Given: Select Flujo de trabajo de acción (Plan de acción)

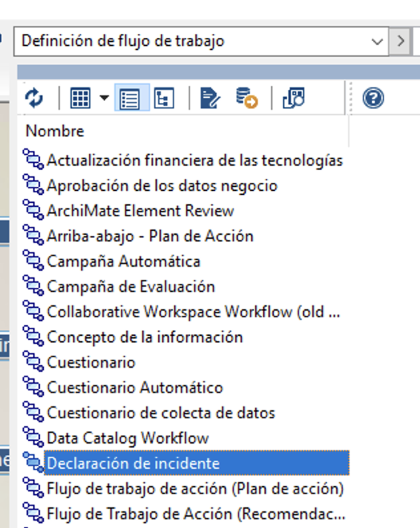Looking at the screenshot, I should pos(195,489).
